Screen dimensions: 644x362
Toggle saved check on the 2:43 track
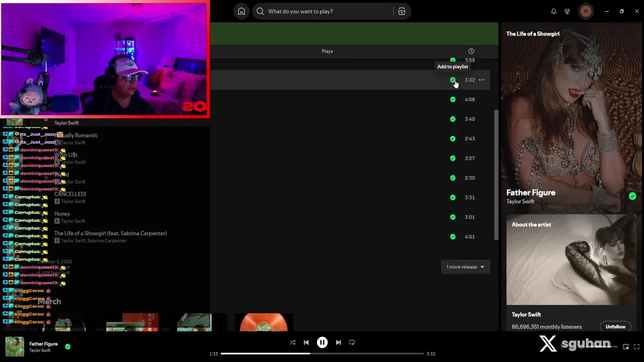click(x=453, y=139)
